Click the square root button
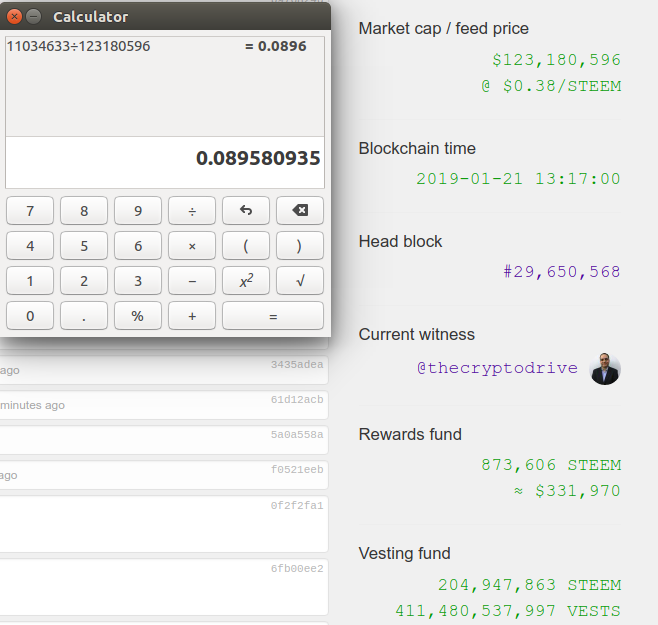The width and height of the screenshot is (658, 625). 300,280
